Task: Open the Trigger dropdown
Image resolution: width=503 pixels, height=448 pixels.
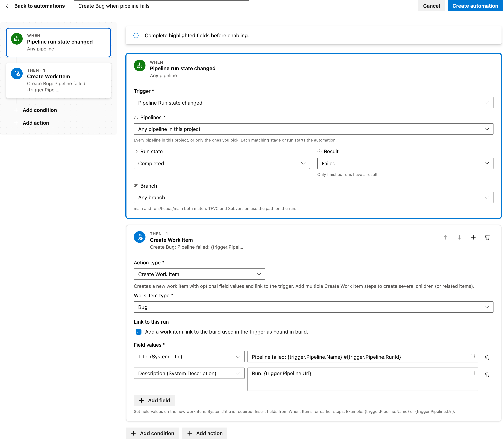Action: click(x=313, y=103)
